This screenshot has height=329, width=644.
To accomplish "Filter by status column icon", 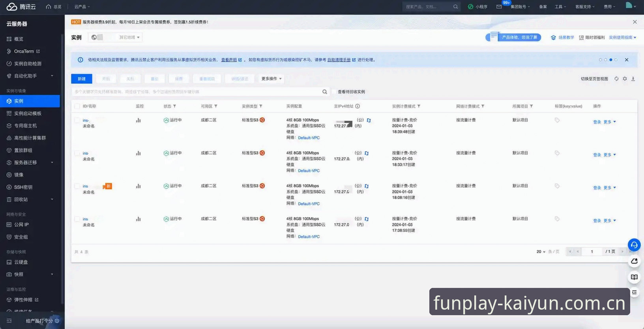I will coord(174,106).
